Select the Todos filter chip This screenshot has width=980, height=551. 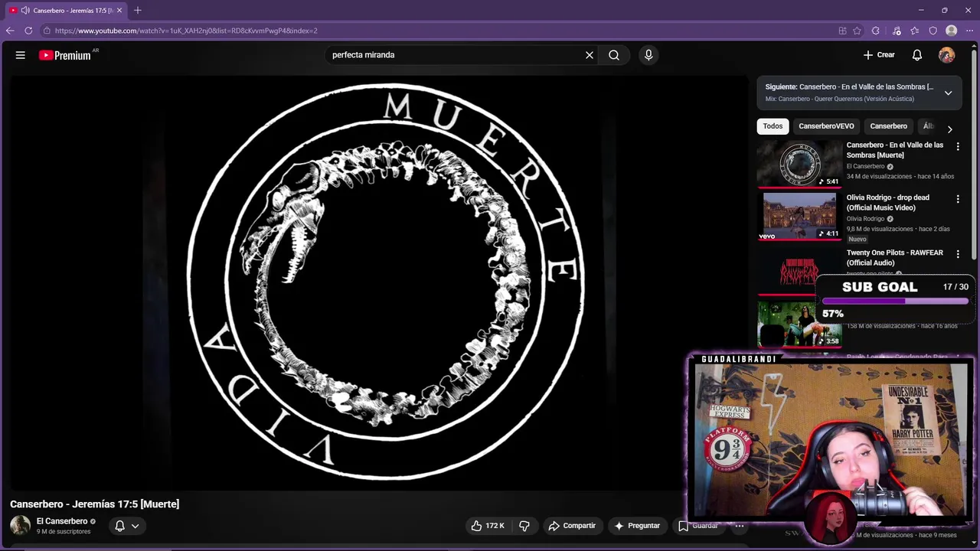coord(773,126)
